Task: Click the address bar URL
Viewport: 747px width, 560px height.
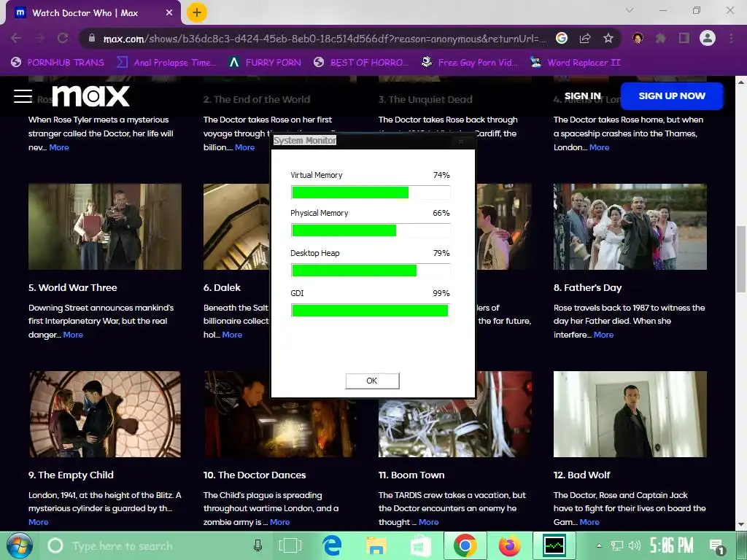Action: tap(325, 39)
